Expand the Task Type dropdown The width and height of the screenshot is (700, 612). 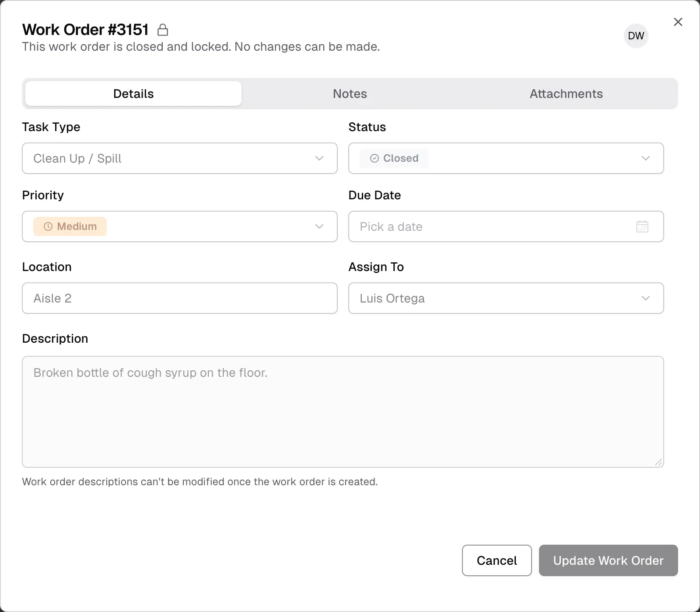180,158
